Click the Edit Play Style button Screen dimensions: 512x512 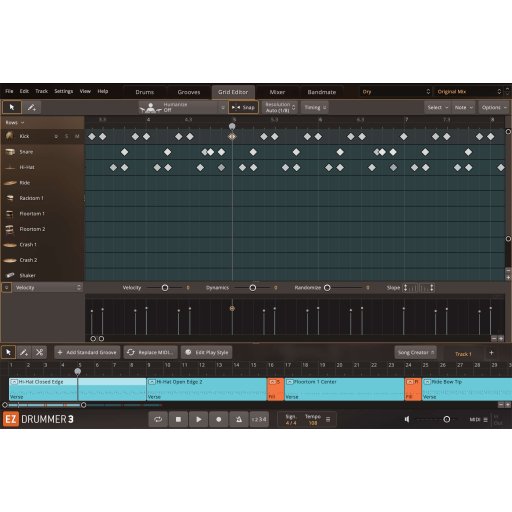coord(207,352)
